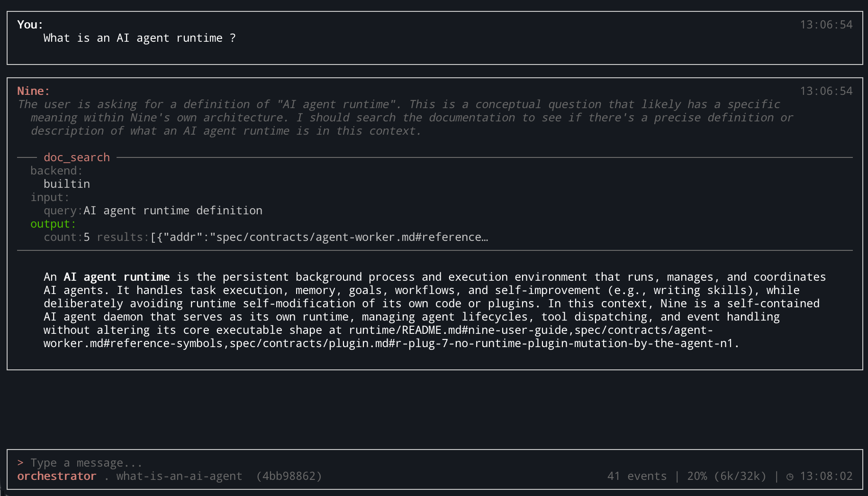Click the 'builtin' backend value
The width and height of the screenshot is (868, 496).
(67, 184)
